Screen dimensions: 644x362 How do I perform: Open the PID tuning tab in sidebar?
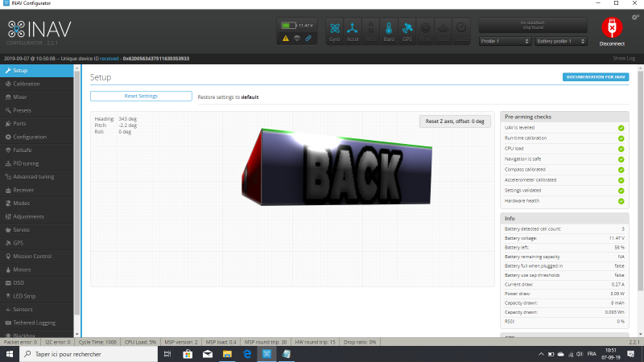click(27, 163)
